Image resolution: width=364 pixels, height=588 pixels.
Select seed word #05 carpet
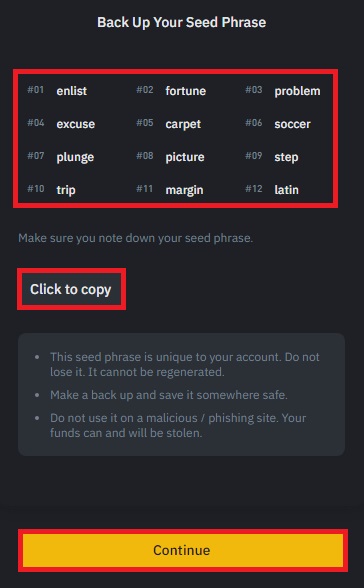183,124
